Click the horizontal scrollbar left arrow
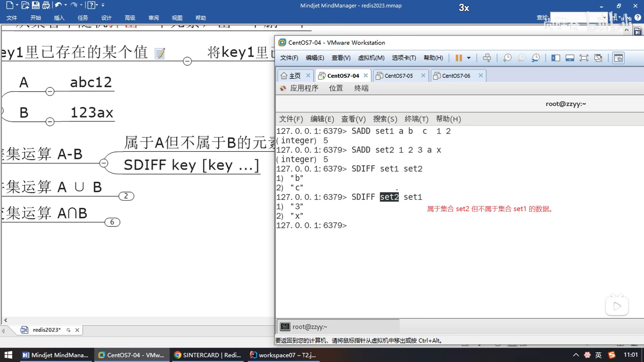 pos(5,320)
